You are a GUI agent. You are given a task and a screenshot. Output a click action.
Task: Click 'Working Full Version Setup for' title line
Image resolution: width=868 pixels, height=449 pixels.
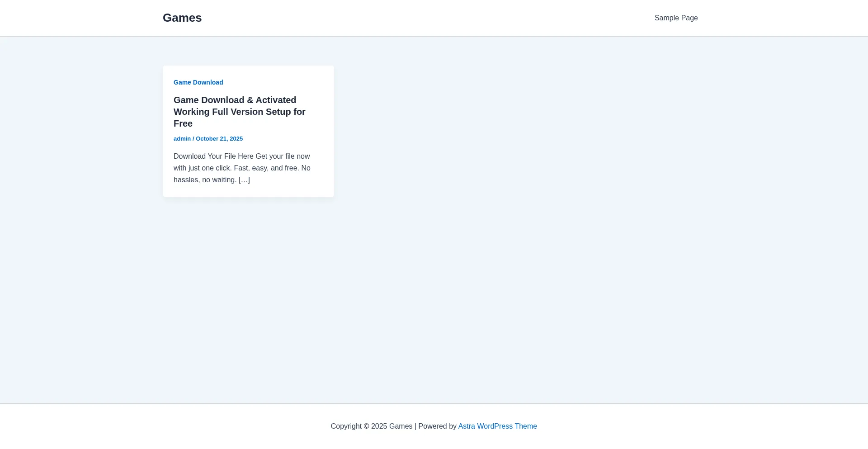(239, 112)
